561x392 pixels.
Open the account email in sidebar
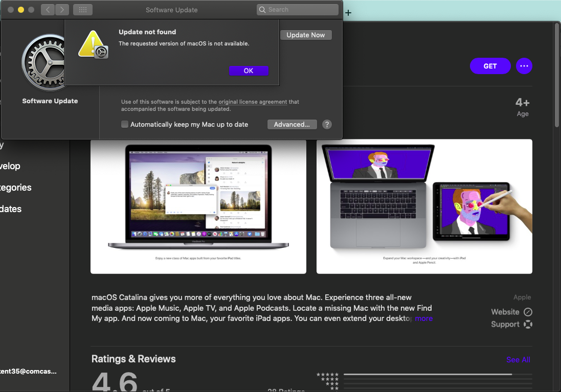click(28, 371)
